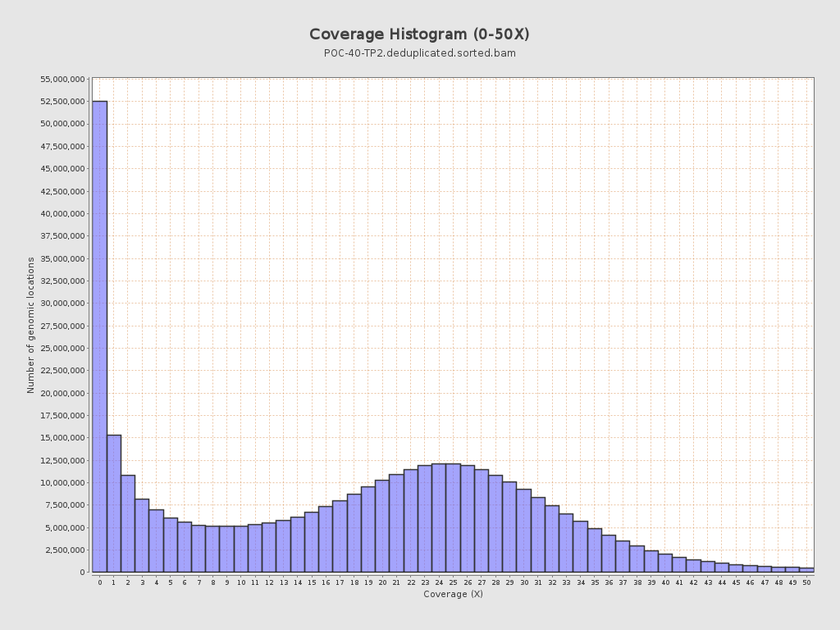Screen dimensions: 840x630
Task: Click the y-axis value 55,000,000
Action: coord(62,80)
